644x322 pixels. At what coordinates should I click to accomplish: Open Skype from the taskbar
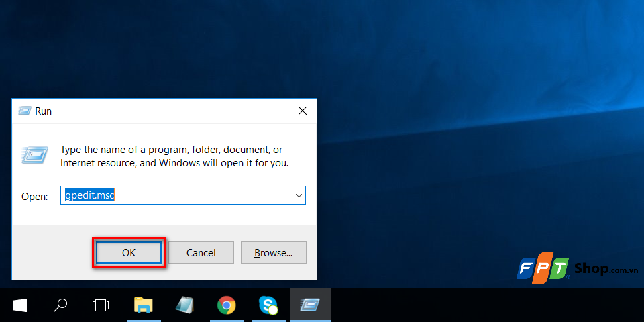(268, 305)
